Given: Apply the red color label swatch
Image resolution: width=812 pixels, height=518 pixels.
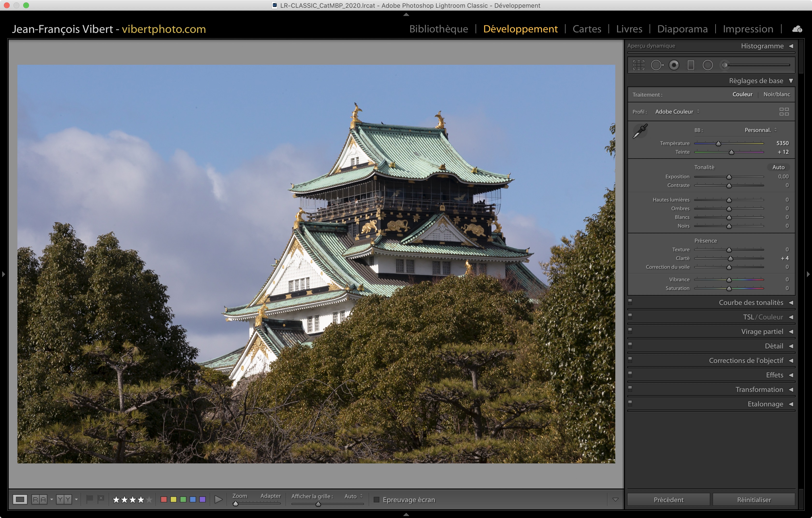Looking at the screenshot, I should pyautogui.click(x=164, y=499).
